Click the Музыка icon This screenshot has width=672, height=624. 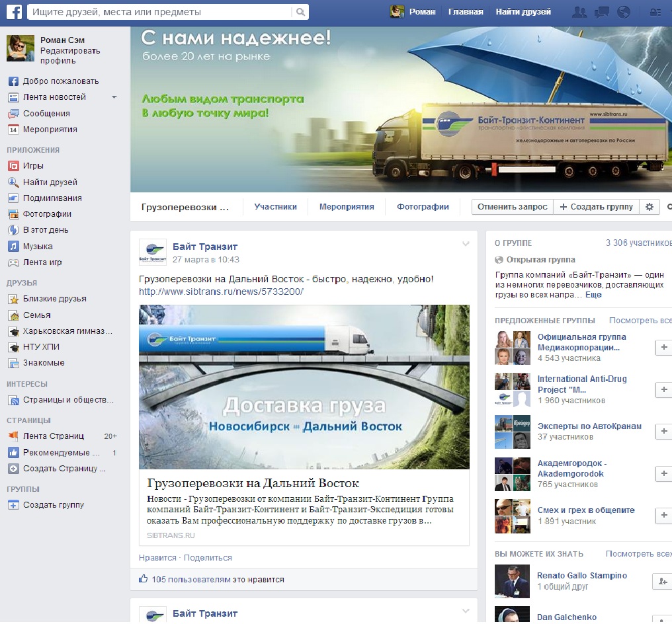14,247
